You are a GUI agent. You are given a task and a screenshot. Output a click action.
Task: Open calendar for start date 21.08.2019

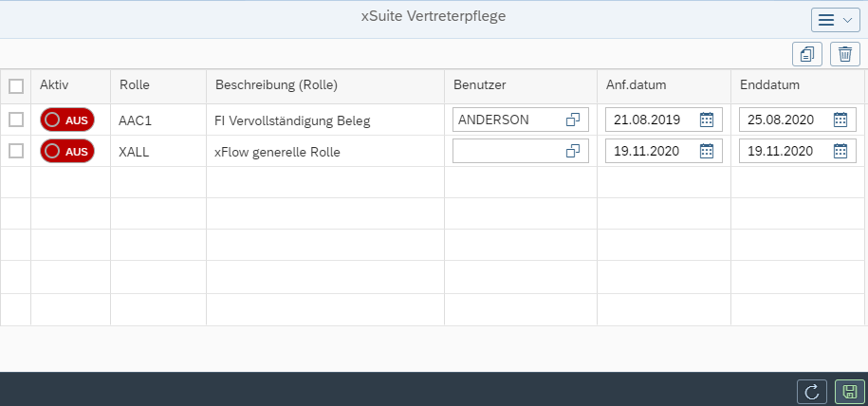(x=706, y=120)
